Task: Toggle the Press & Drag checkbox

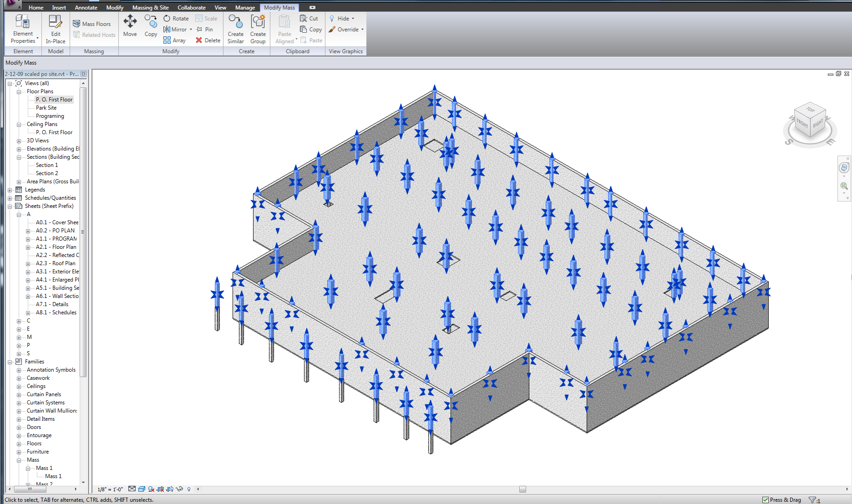Action: 766,499
